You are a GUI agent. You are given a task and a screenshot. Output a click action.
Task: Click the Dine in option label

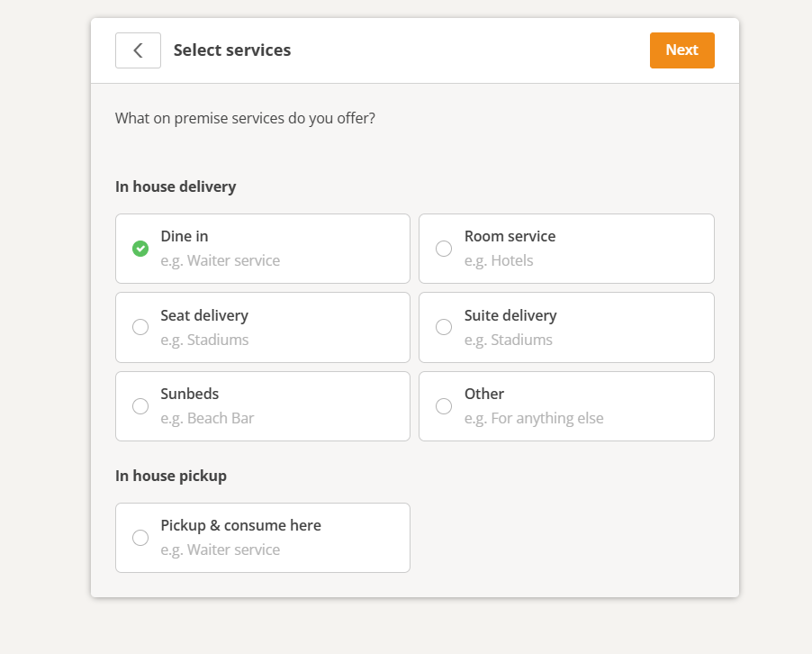coord(185,236)
